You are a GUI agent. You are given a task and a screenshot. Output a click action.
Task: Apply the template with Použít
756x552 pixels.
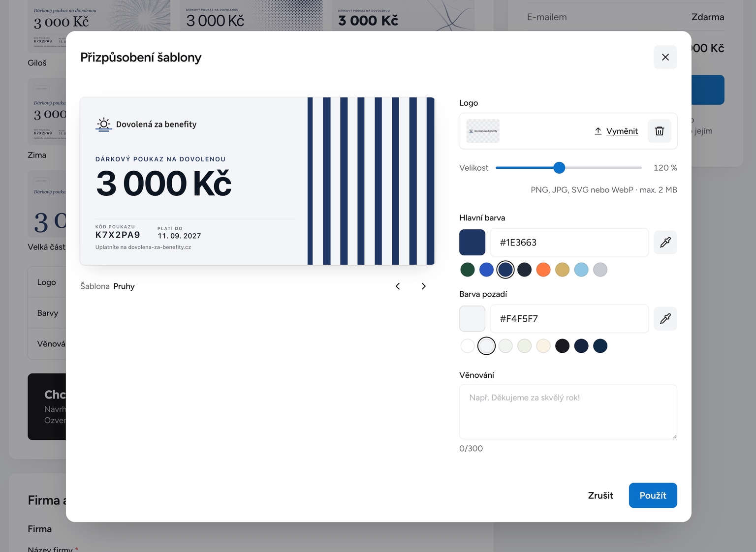point(653,495)
